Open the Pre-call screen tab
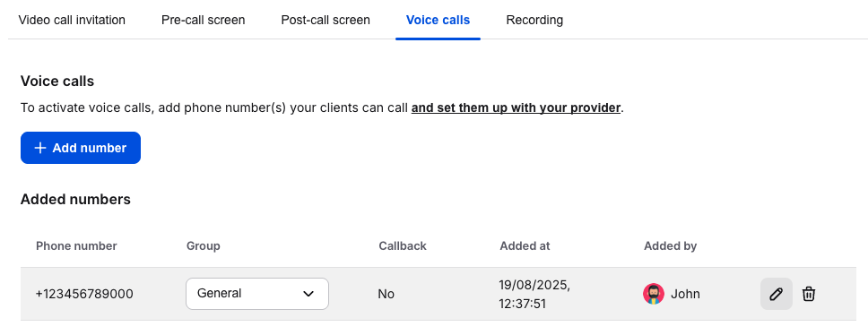Screen dimensions: 868x335 (204, 20)
